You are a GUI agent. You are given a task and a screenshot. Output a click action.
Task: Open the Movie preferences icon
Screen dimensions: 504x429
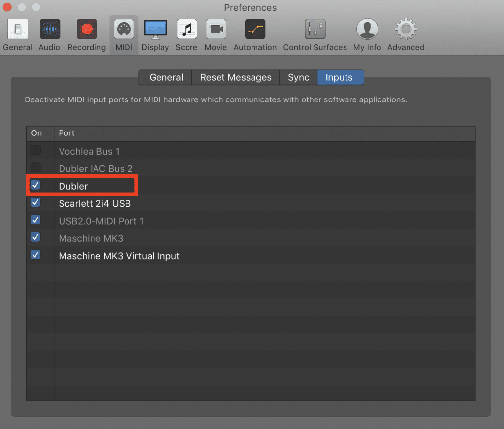click(x=216, y=29)
